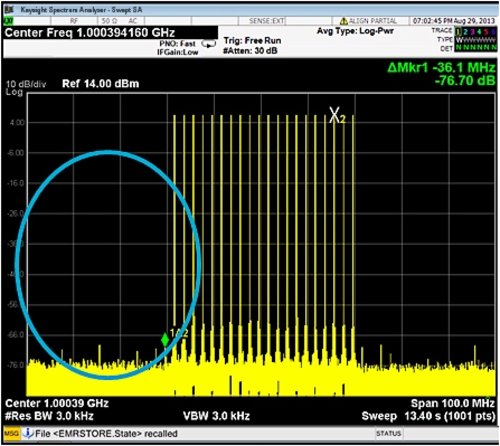The image size is (500, 446).
Task: Click the Keysight app icon in title bar
Action: [9, 10]
